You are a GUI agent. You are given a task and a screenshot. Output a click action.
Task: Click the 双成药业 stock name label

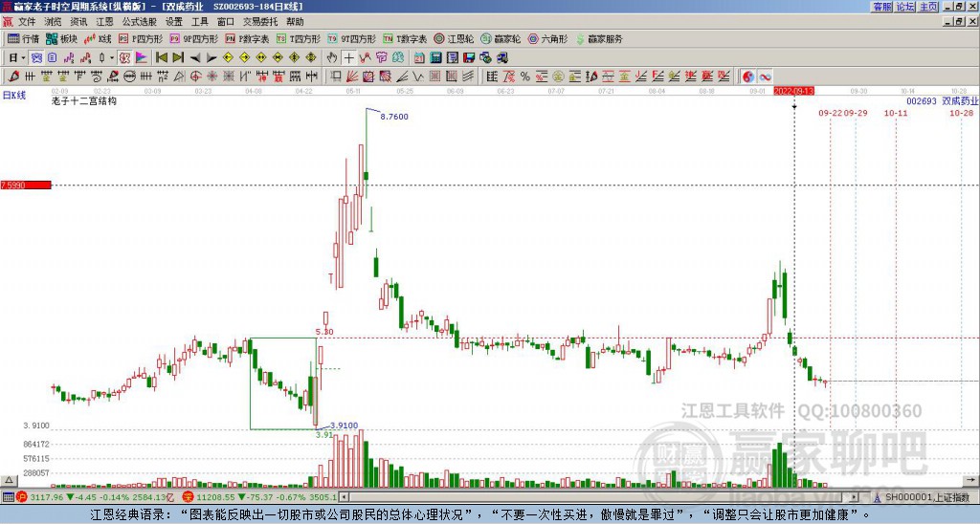tap(961, 100)
